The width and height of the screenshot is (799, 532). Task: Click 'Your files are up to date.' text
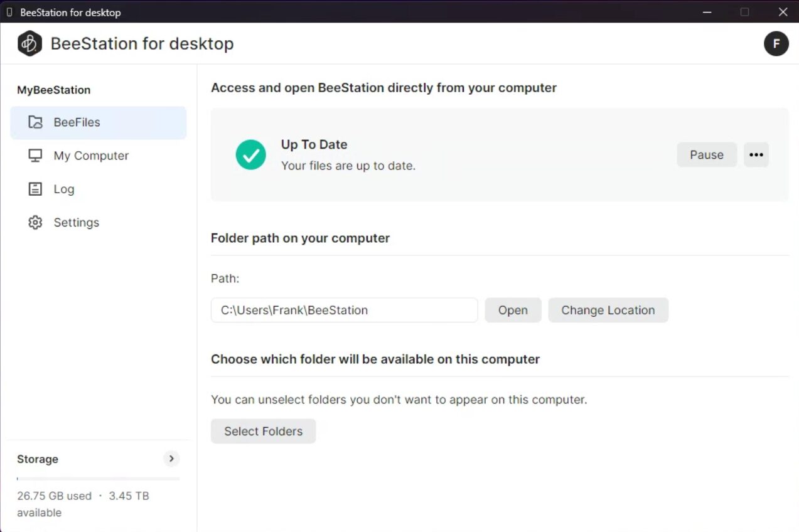coord(348,166)
